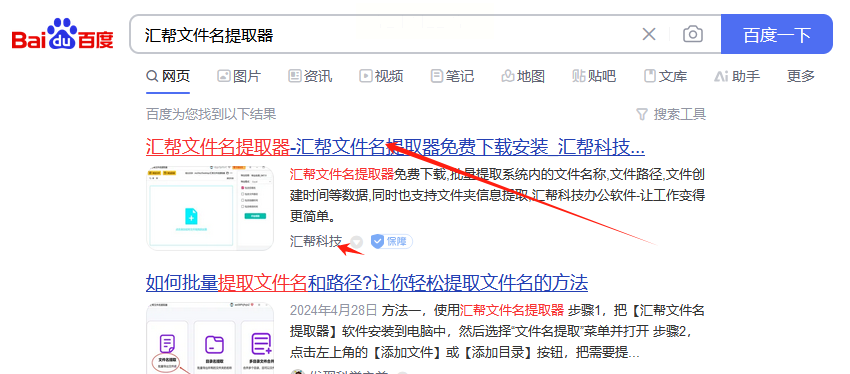The width and height of the screenshot is (850, 374).
Task: Click the 百度一下 search button
Action: [x=776, y=34]
